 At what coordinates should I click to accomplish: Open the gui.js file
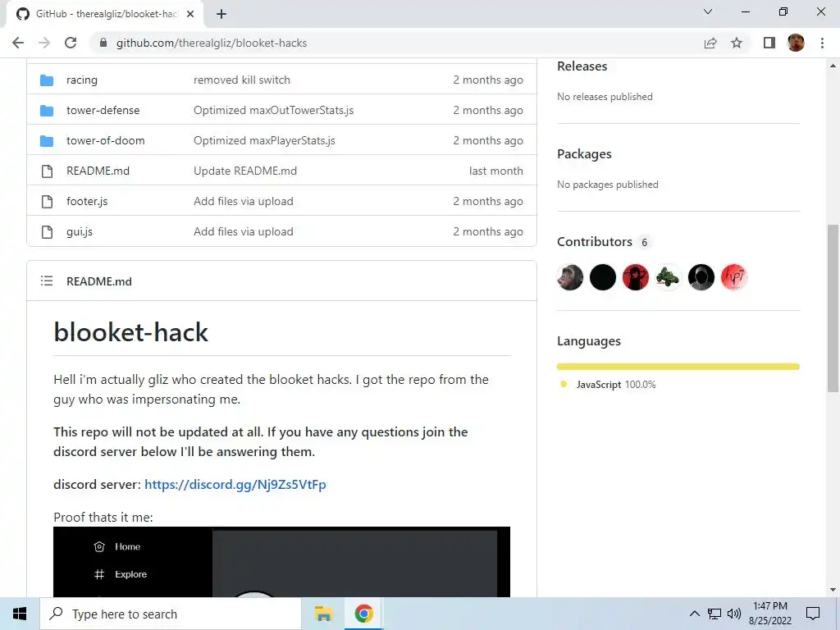coord(80,232)
